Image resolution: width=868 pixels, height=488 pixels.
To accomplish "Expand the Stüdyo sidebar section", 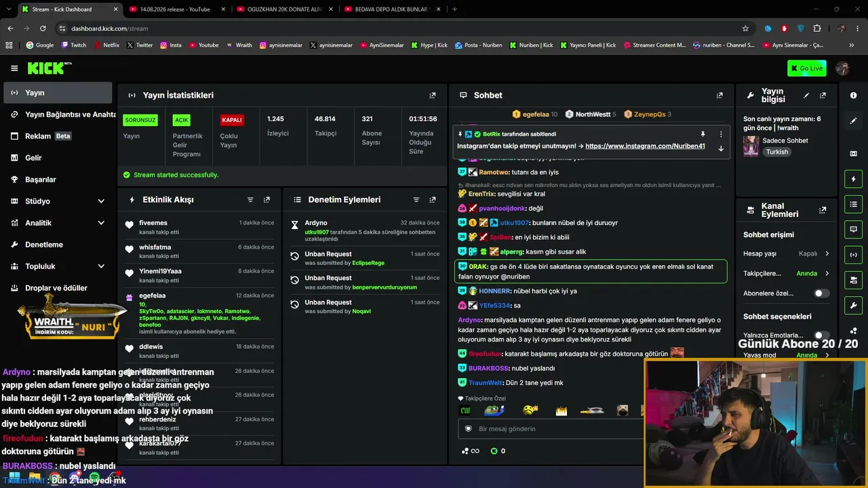I will point(101,201).
